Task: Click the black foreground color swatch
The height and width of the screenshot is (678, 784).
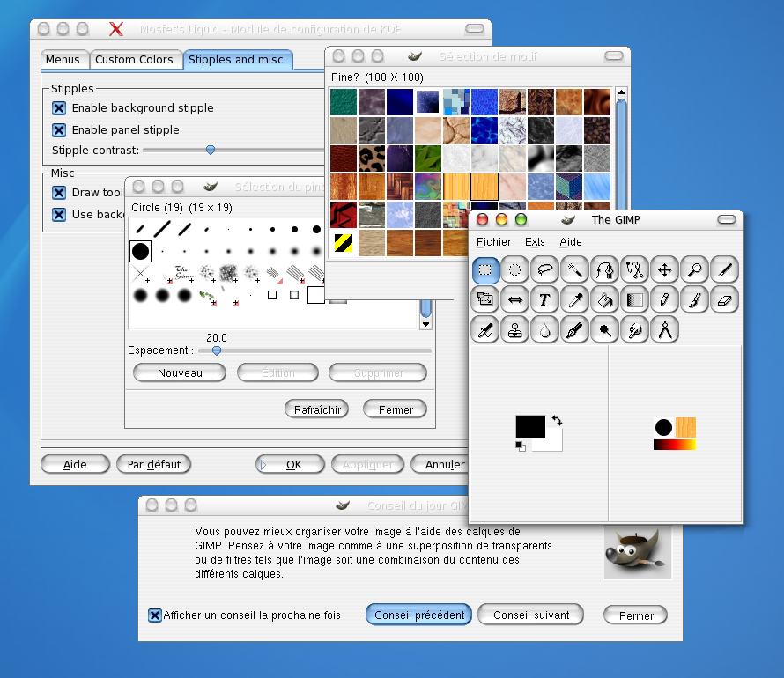Action: (x=530, y=426)
